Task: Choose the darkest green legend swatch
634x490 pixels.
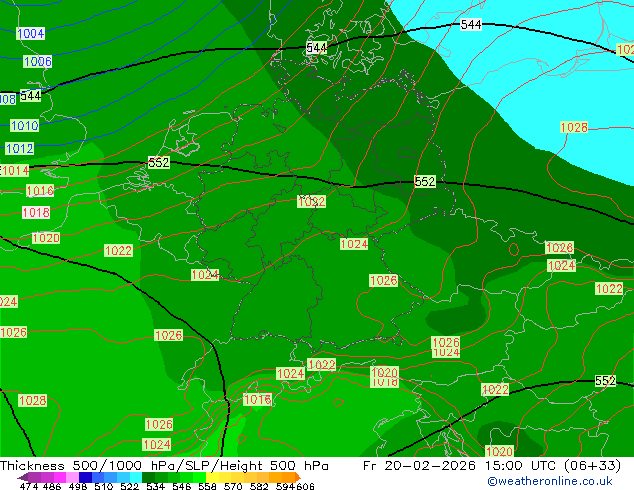Action: tap(148, 477)
